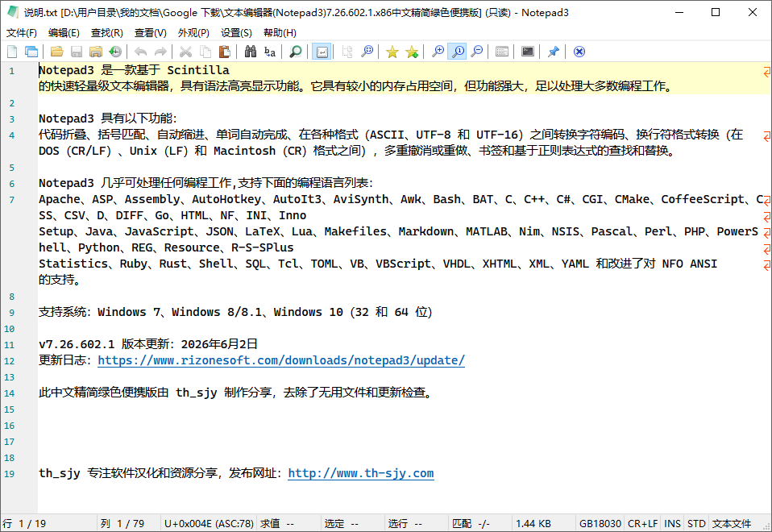This screenshot has width=772, height=532.
Task: Place cursor in 'v7.26.602.1 版本更新' line
Action: click(x=148, y=344)
